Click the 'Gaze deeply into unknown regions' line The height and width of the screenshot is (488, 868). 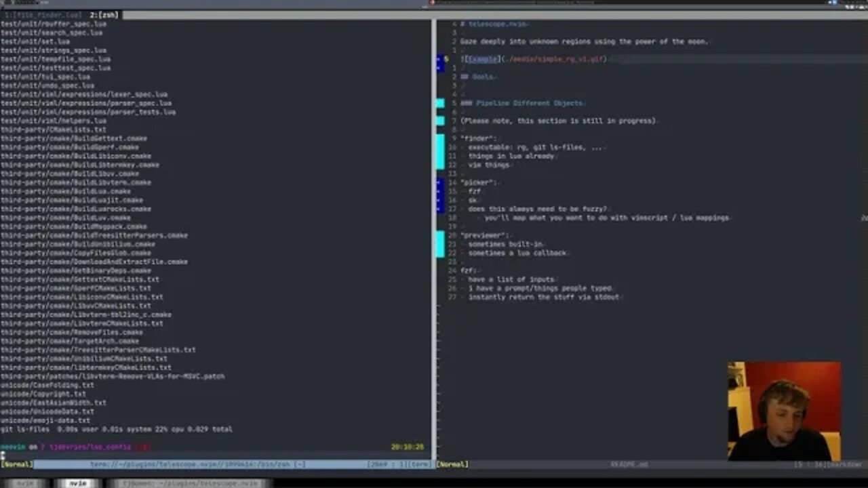click(x=585, y=41)
